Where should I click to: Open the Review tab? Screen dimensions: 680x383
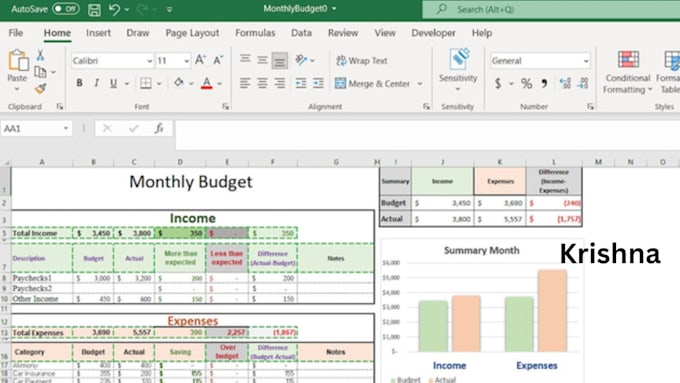pyautogui.click(x=343, y=33)
